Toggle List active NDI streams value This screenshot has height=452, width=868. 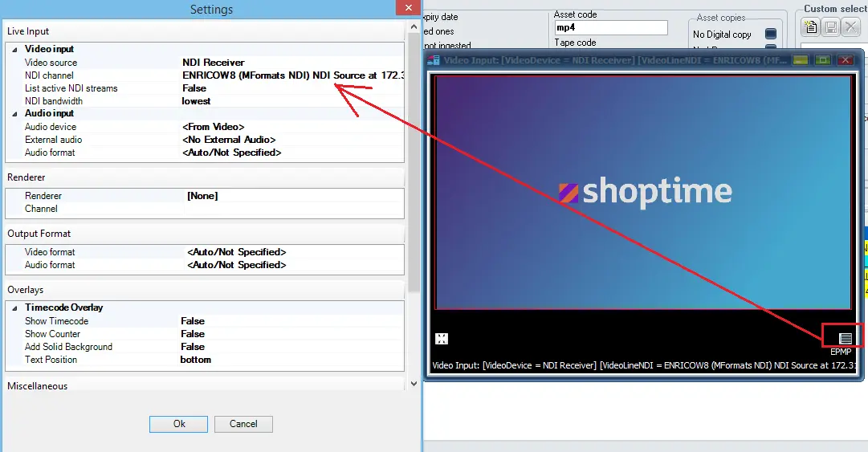pos(194,88)
